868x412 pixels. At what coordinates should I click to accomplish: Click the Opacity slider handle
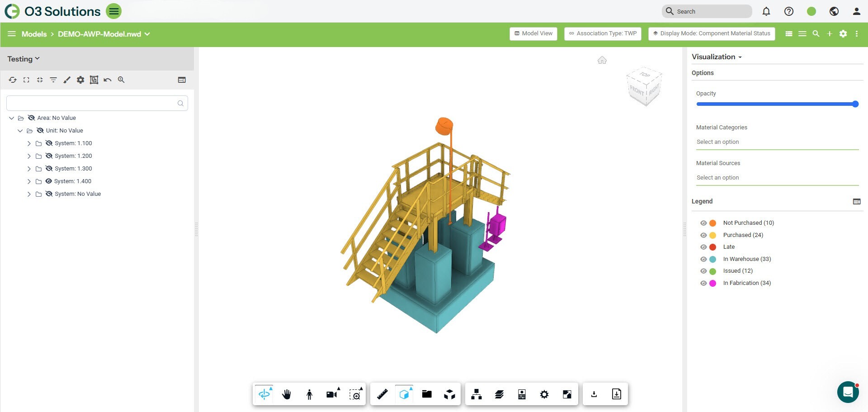pyautogui.click(x=855, y=104)
